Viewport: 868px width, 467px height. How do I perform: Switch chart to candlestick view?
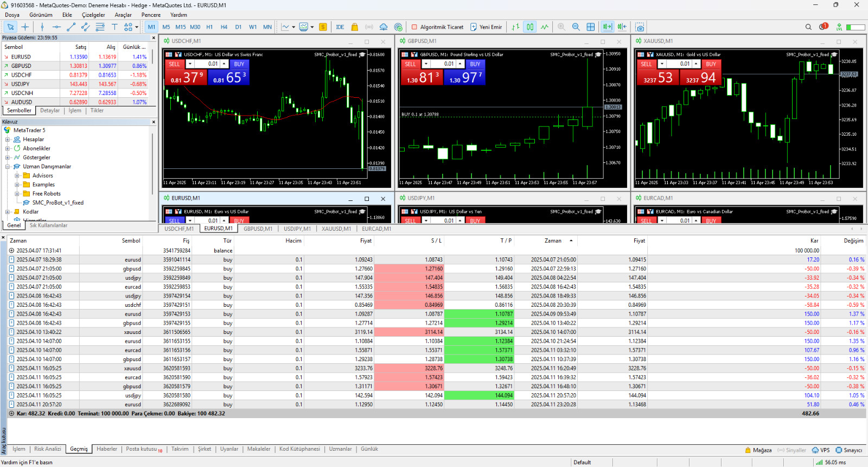530,27
